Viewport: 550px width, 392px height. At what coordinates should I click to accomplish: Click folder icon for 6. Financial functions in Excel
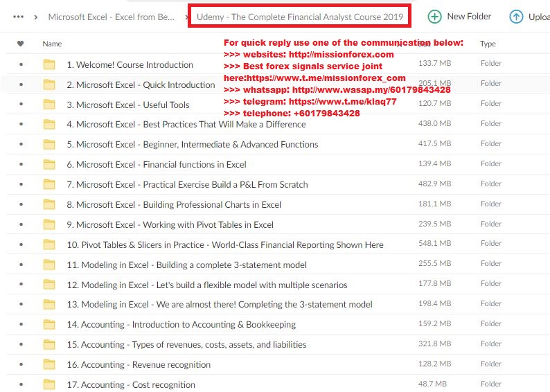[49, 164]
